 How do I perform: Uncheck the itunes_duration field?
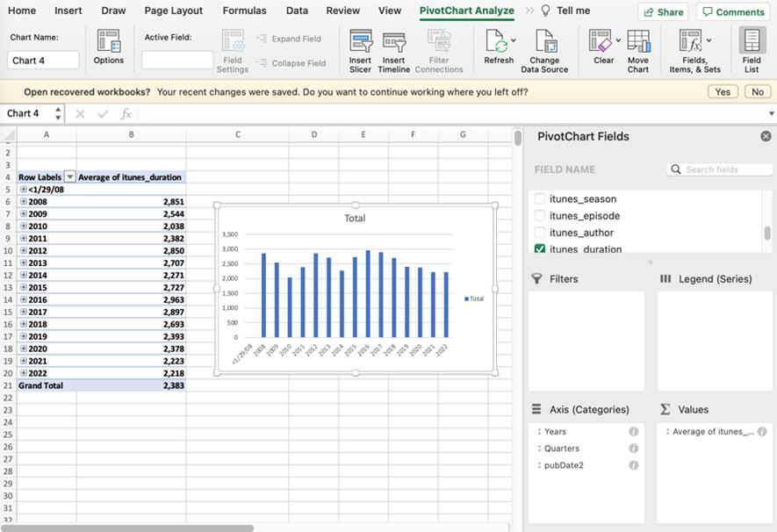point(540,248)
